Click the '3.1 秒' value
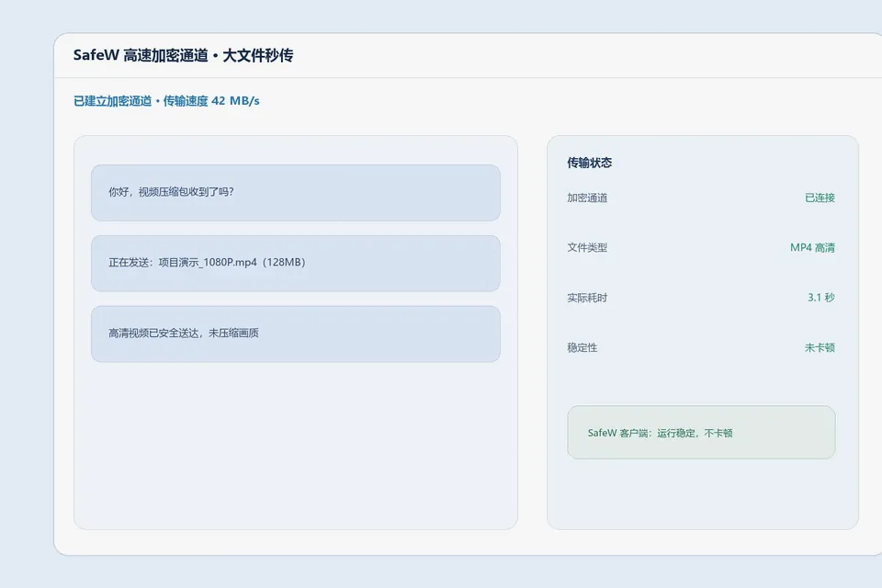This screenshot has height=588, width=882. 821,298
